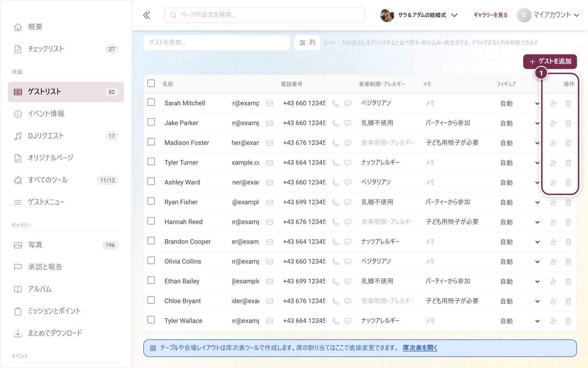Screen dimensions: 588x368
Task: Click the 食事制限・アレルギー column header
Action: click(x=382, y=84)
